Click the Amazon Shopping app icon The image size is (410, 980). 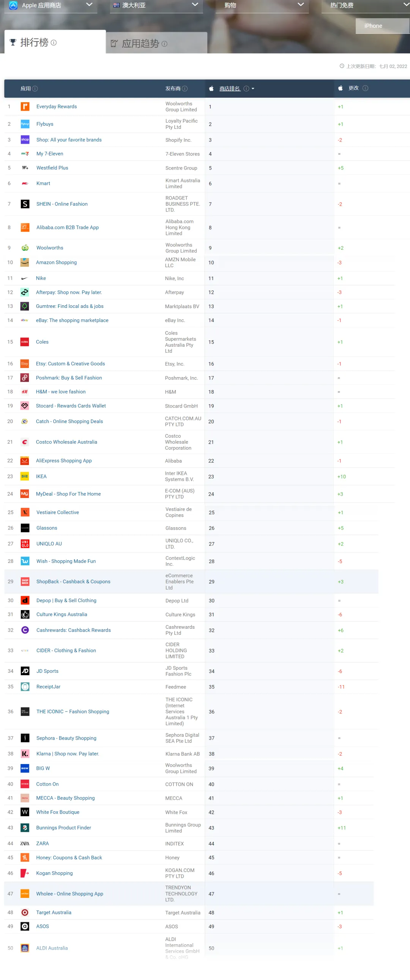[x=25, y=263]
